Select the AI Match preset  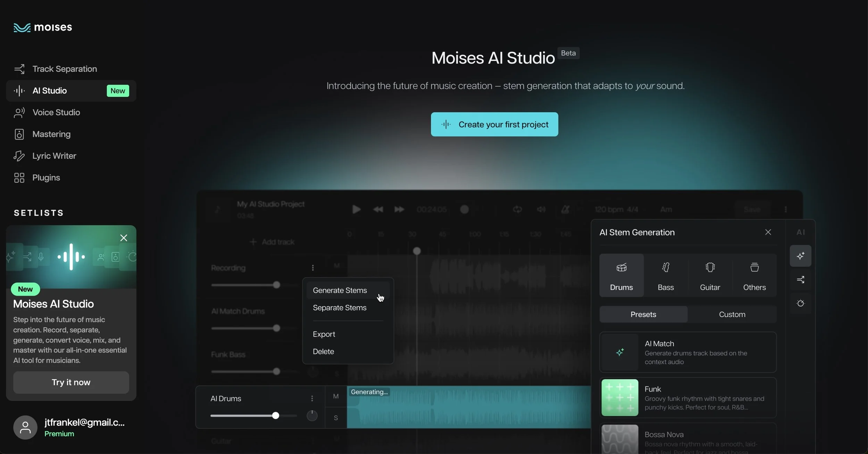[688, 352]
